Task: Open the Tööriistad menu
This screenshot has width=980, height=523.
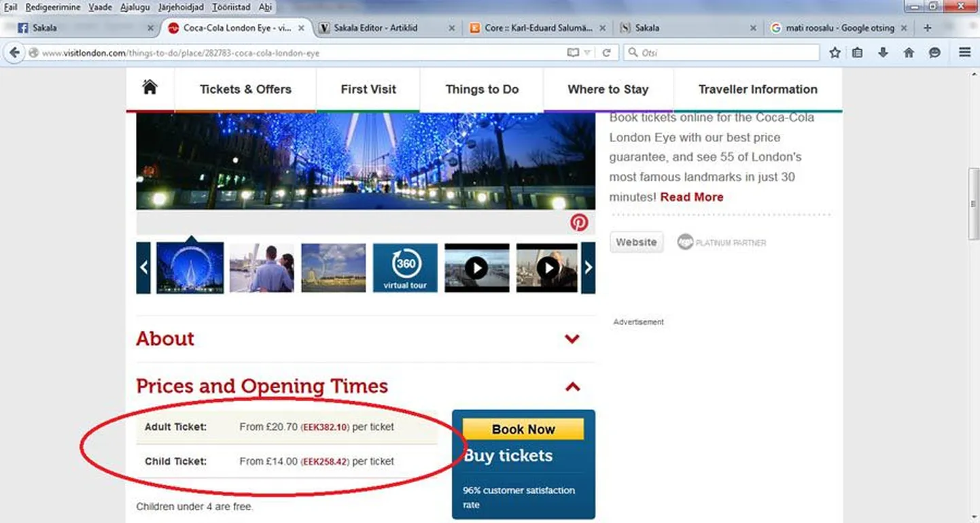Action: pos(231,7)
